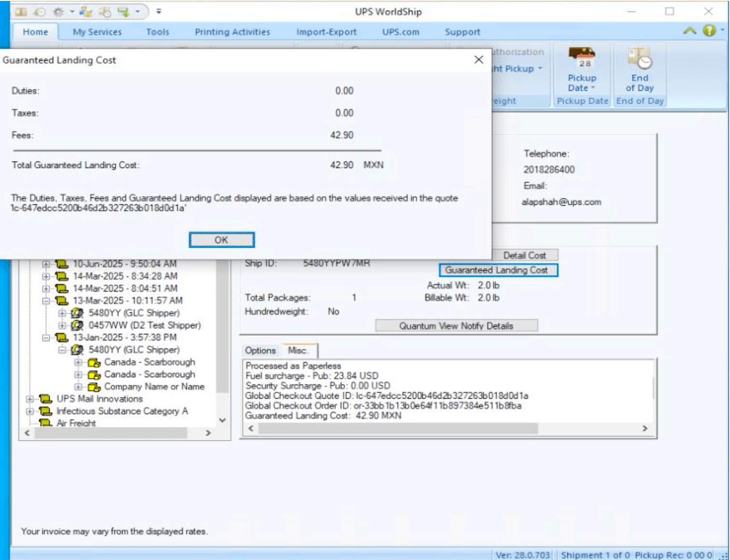This screenshot has width=730, height=560.
Task: Click the tree panel horizontal scrollbar
Action: (x=111, y=433)
